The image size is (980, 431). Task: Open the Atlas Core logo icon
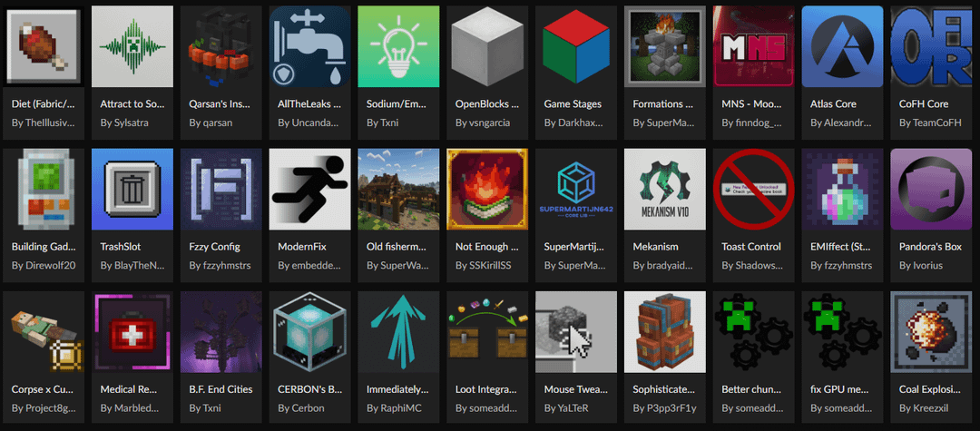coord(842,45)
